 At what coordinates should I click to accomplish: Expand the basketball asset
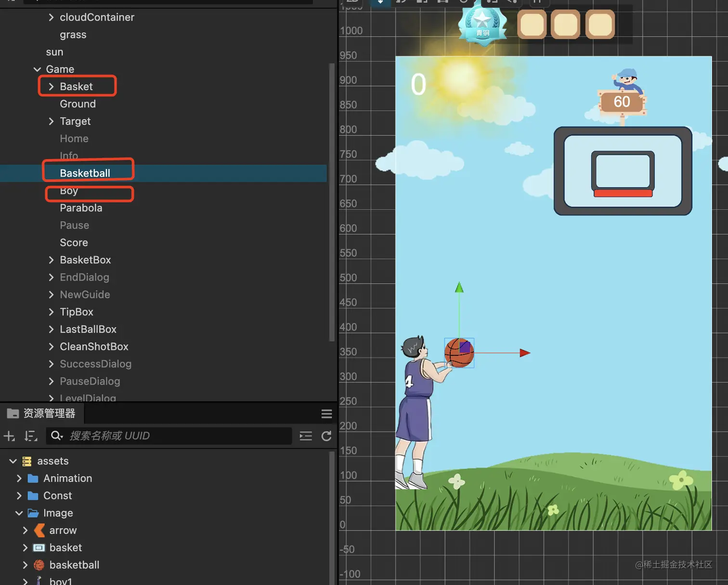pos(26,565)
